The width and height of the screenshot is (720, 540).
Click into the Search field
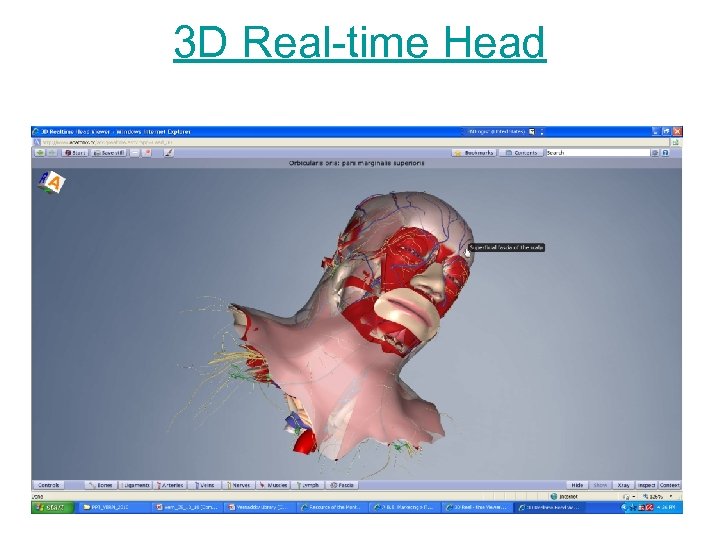coord(598,152)
